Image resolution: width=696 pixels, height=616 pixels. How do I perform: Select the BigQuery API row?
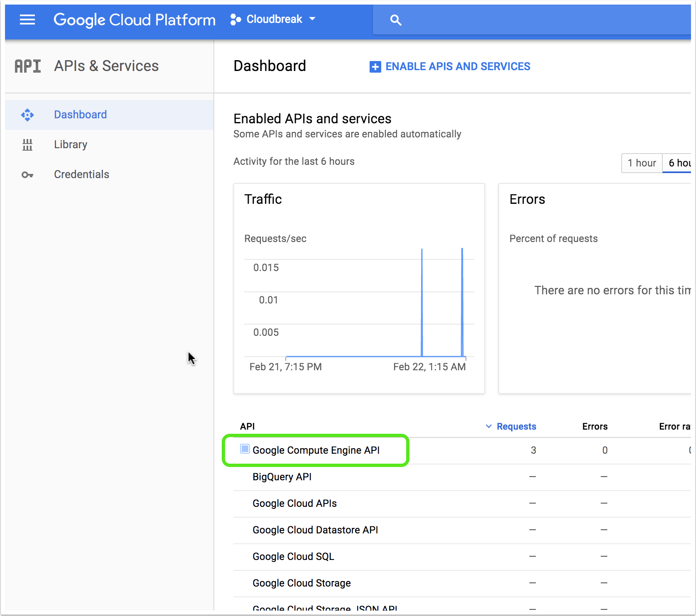click(282, 477)
